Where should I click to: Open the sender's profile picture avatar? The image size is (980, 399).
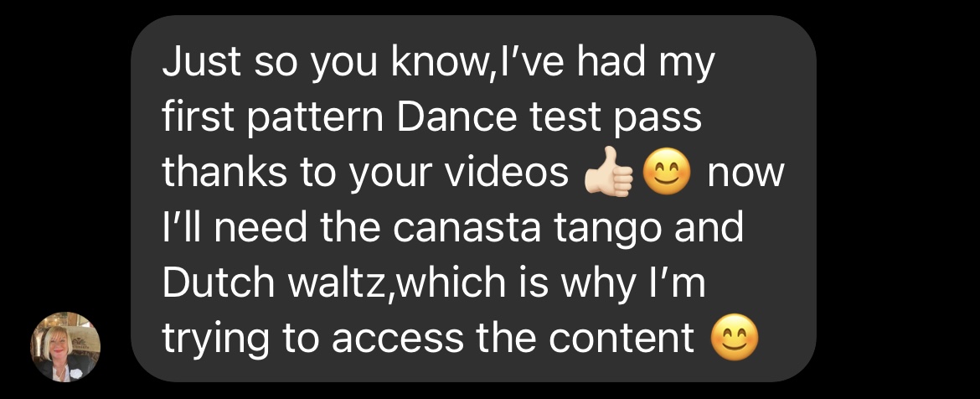point(65,346)
